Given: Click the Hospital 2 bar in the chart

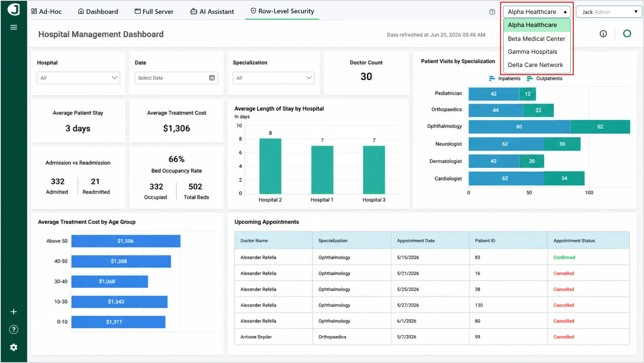Looking at the screenshot, I should click(x=270, y=166).
